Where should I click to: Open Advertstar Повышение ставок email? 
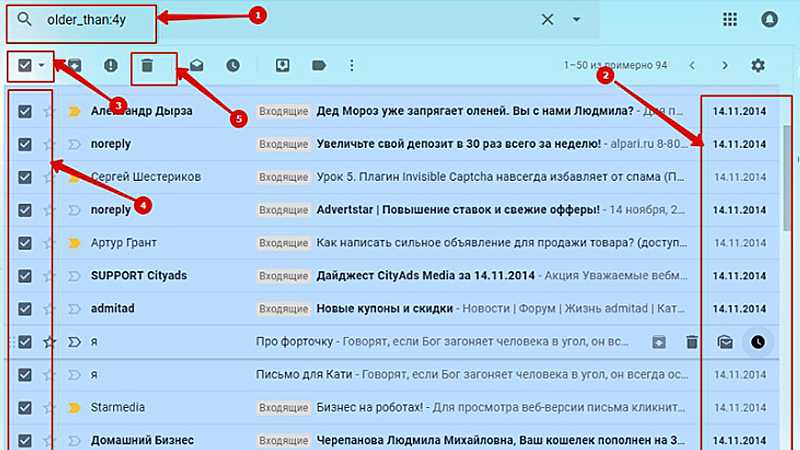point(458,210)
